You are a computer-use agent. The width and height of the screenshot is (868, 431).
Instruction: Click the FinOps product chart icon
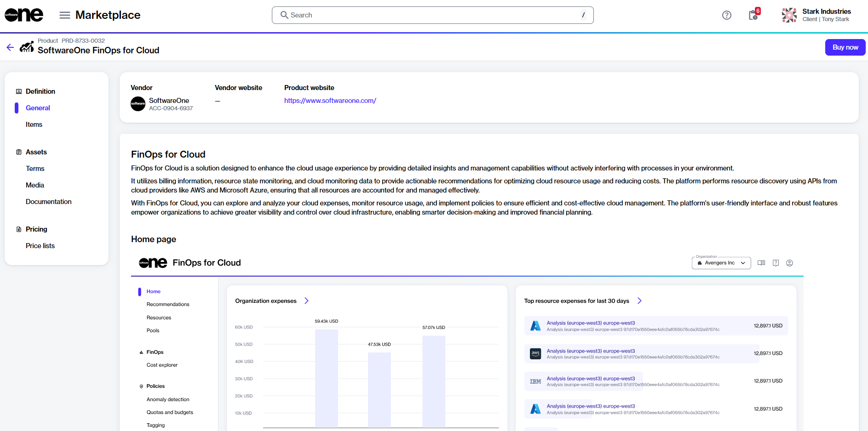pyautogui.click(x=27, y=47)
